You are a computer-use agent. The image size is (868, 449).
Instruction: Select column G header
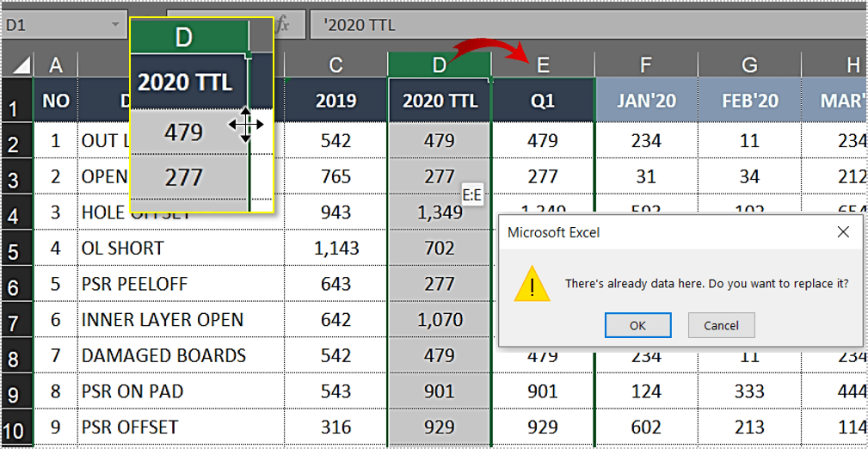749,65
